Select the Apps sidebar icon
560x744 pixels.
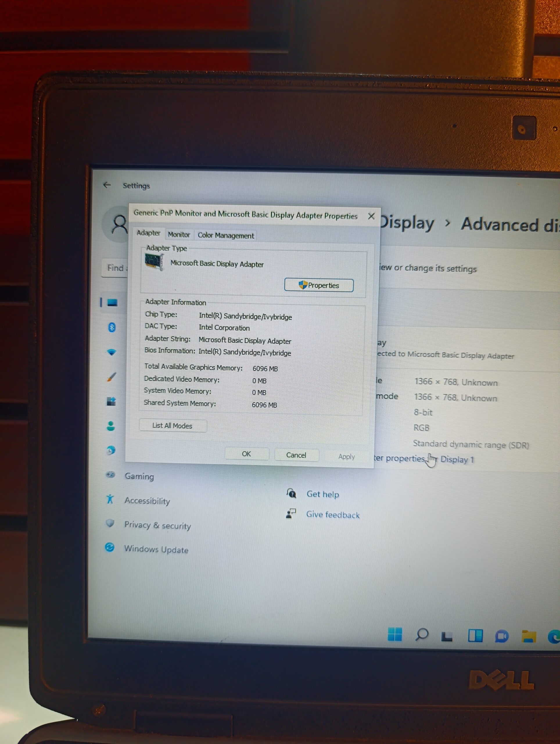tap(111, 401)
